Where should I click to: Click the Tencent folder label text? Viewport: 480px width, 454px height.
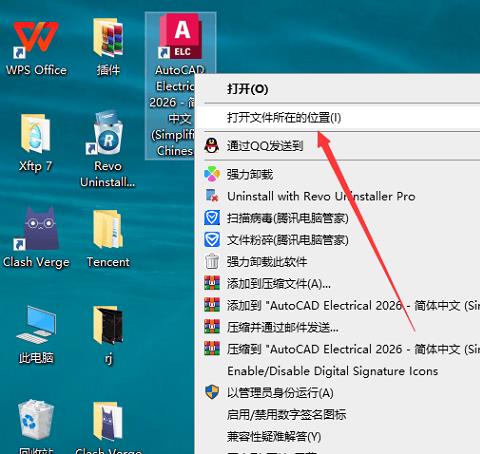(x=108, y=262)
